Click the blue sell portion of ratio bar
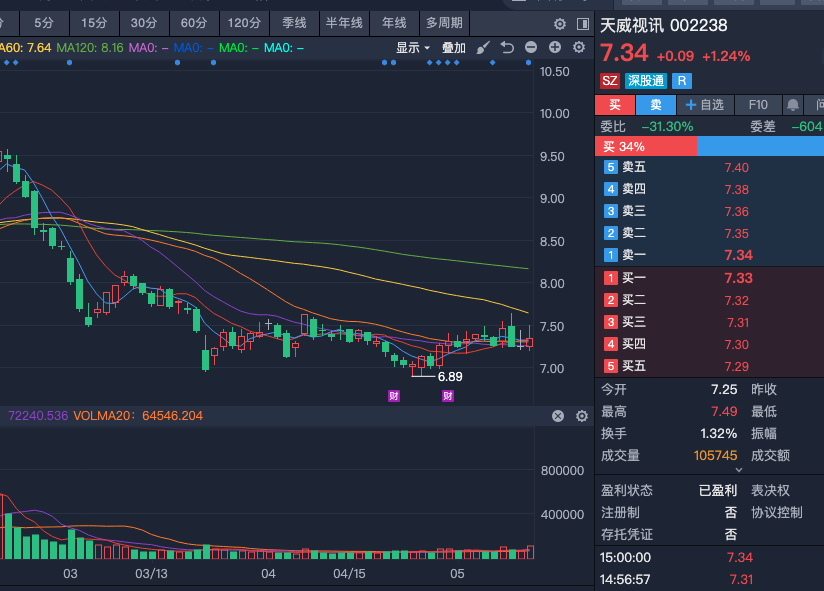The width and height of the screenshot is (824, 591). tap(760, 147)
